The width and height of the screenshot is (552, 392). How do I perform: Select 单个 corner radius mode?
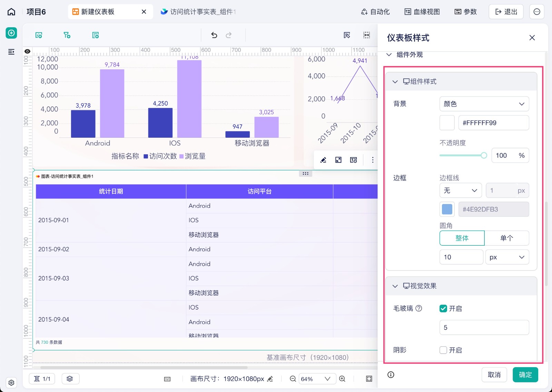(507, 238)
